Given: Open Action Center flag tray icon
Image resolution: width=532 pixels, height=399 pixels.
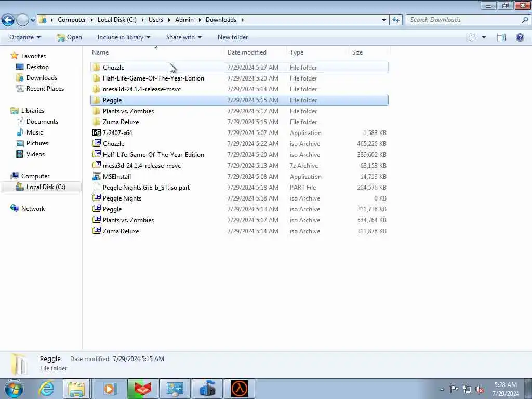Looking at the screenshot, I should pyautogui.click(x=454, y=389).
